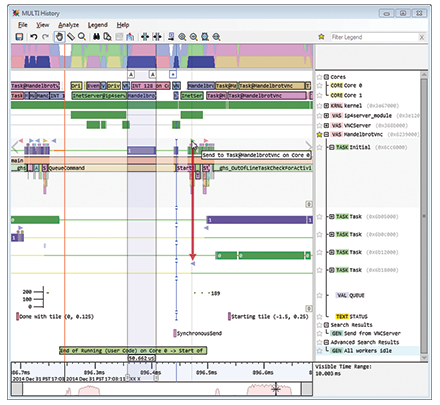This screenshot has width=440, height=405.
Task: Clear filter with the X button
Action: 422,37
